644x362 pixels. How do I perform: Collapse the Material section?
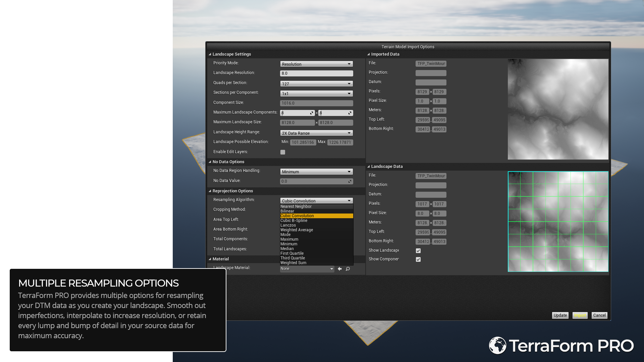(x=210, y=259)
